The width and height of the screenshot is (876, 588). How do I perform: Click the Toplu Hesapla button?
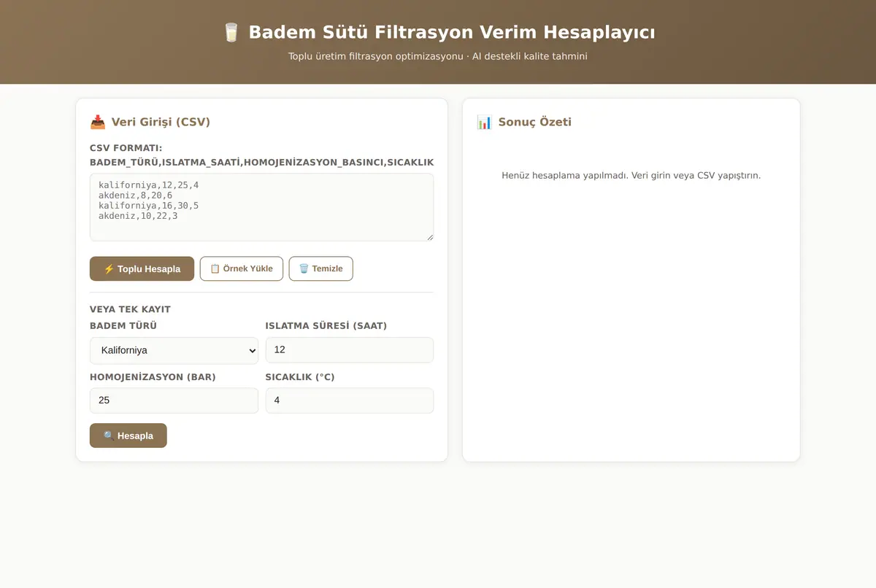click(142, 268)
